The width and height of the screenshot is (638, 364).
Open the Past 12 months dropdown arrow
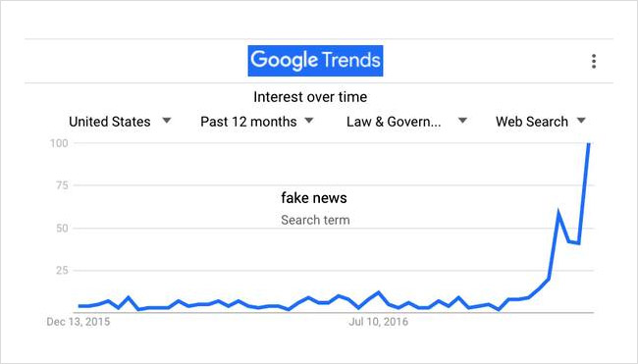click(309, 121)
